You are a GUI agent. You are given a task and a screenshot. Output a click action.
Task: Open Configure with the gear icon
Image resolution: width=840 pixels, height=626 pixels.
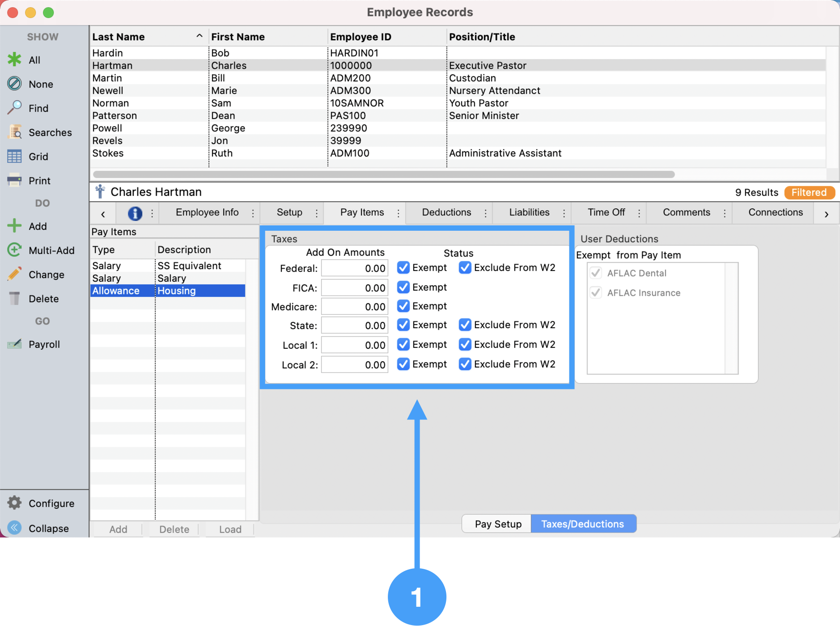(x=14, y=503)
